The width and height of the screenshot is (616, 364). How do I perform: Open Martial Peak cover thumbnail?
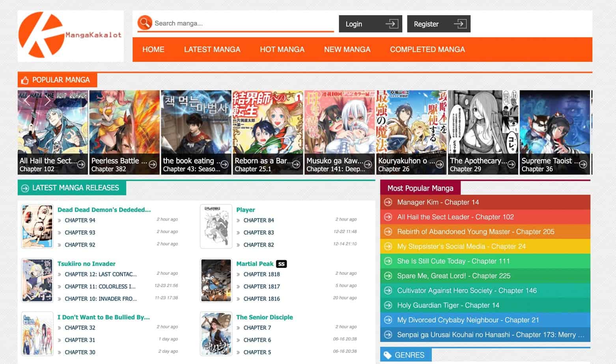pos(216,280)
